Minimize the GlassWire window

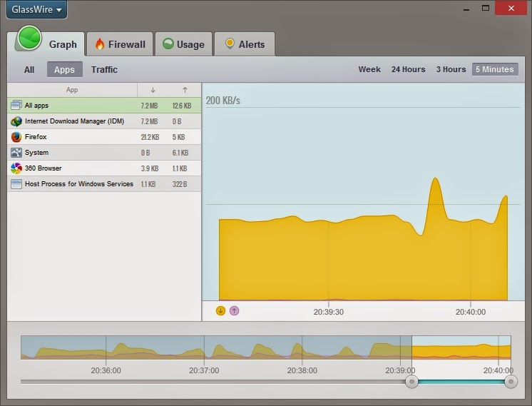(466, 9)
